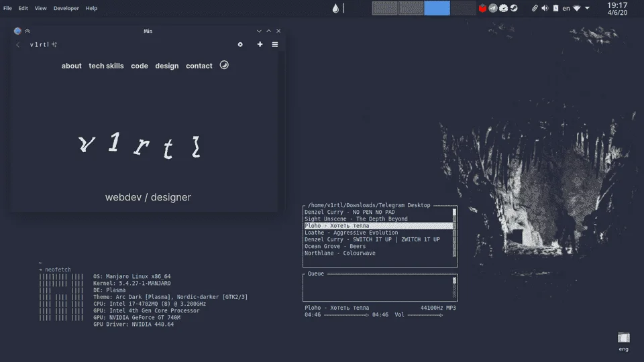Select 'Denzel Curry - NO PEN NO PAD' track
Viewport: 644px width, 362px height.
[x=350, y=213]
